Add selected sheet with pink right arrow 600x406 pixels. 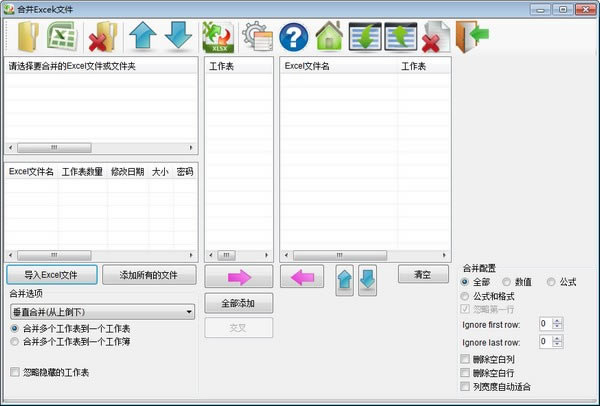coord(239,276)
